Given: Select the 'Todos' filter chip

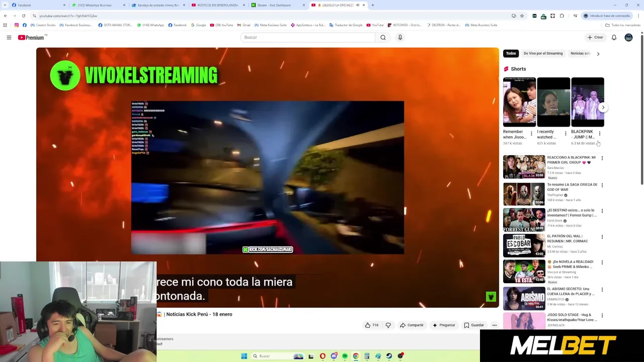Looking at the screenshot, I should 511,53.
